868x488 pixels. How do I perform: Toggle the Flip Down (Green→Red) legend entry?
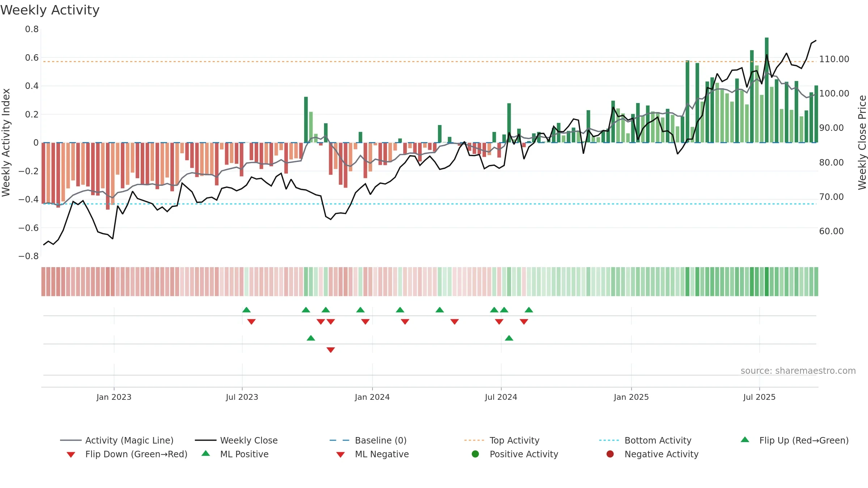point(127,454)
